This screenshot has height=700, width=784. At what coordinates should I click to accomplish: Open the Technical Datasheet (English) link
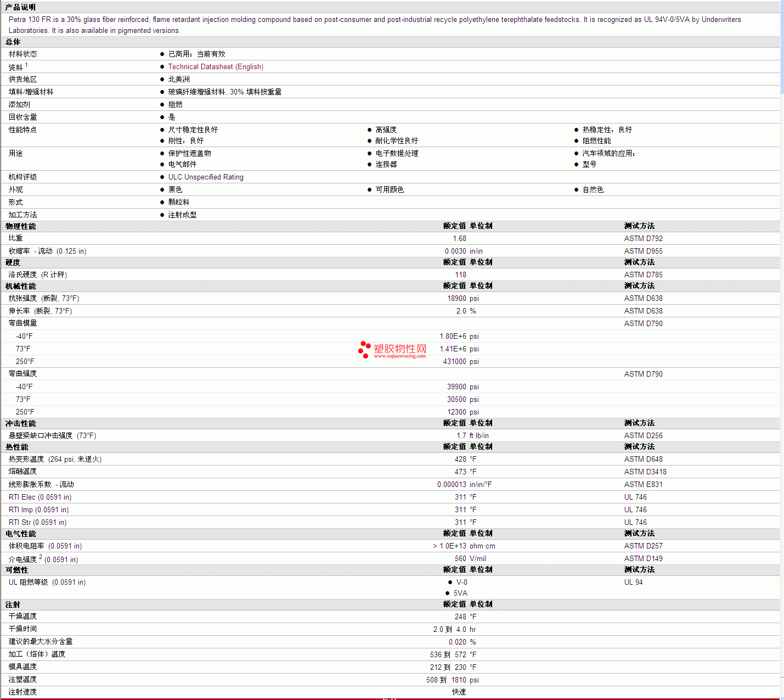pyautogui.click(x=216, y=67)
